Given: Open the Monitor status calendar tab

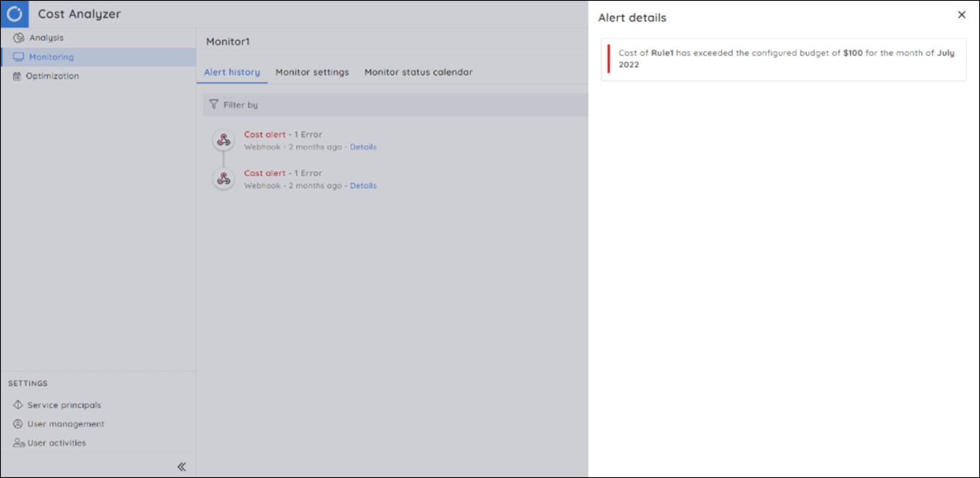Looking at the screenshot, I should 418,72.
